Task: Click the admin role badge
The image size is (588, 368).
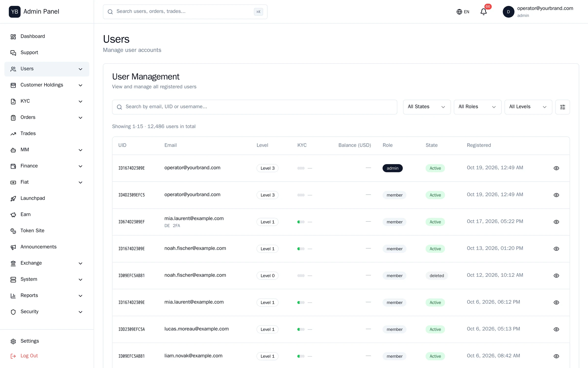Action: (x=392, y=168)
